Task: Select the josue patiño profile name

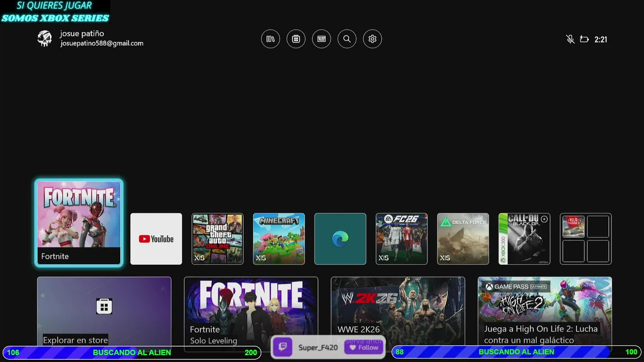Action: (x=82, y=33)
